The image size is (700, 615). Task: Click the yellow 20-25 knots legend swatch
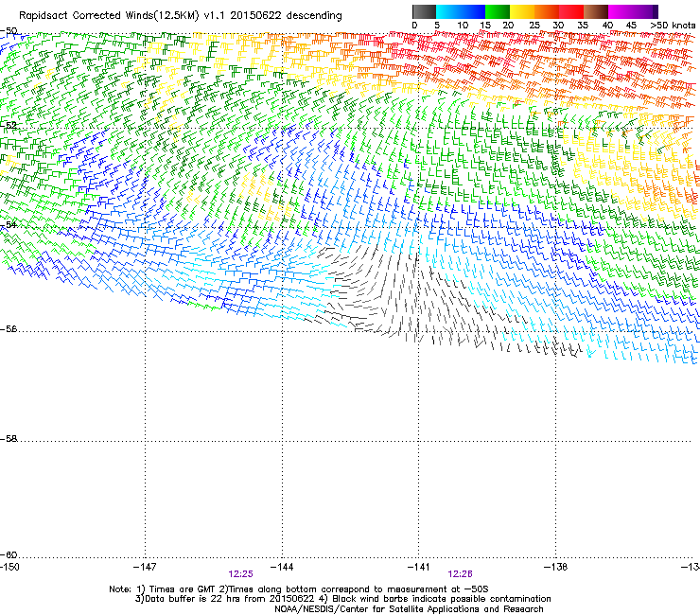click(x=522, y=11)
